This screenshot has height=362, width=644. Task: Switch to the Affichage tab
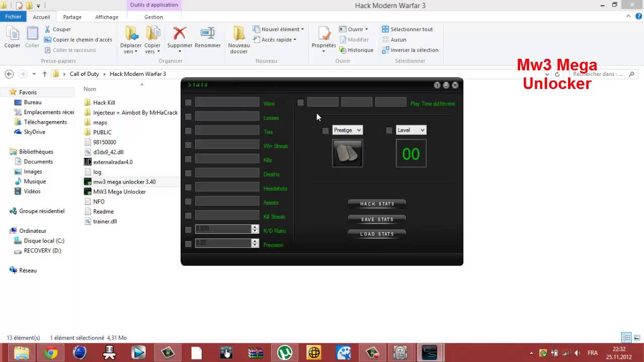coord(107,17)
